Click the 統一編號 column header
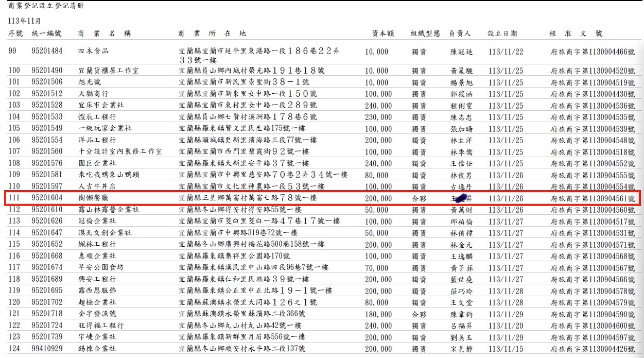644x358 pixels. 46,33
